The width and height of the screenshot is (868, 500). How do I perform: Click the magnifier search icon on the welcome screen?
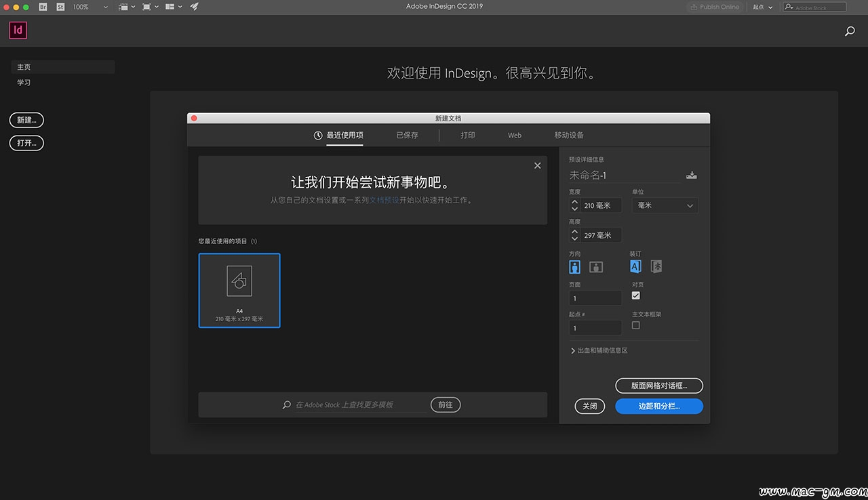pos(850,31)
